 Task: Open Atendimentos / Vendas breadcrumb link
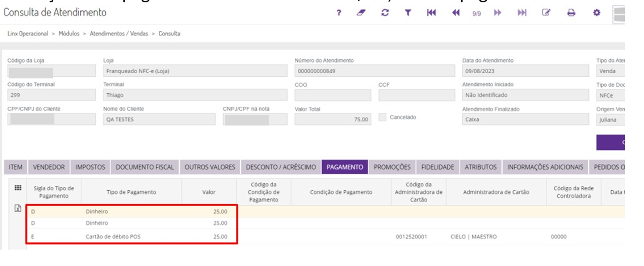(x=119, y=33)
